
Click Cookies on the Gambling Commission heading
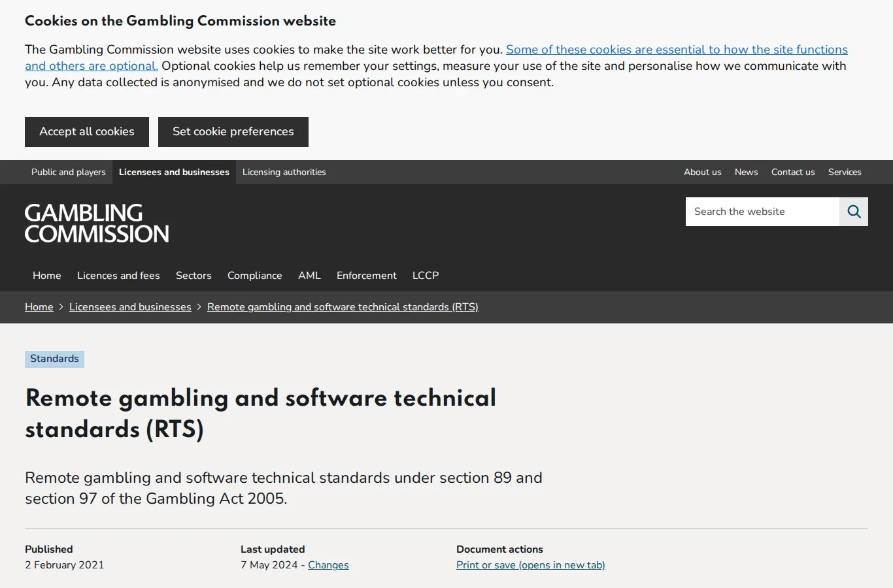point(180,21)
